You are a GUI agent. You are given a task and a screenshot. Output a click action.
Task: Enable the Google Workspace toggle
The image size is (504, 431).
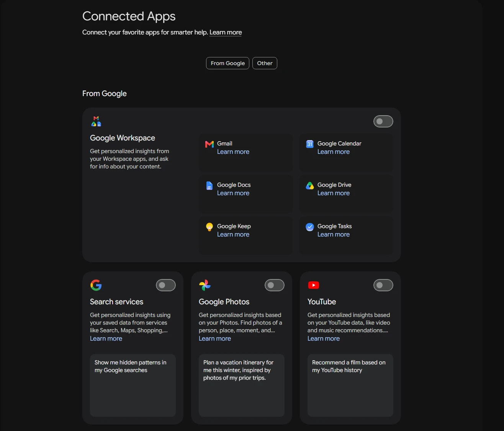(383, 121)
